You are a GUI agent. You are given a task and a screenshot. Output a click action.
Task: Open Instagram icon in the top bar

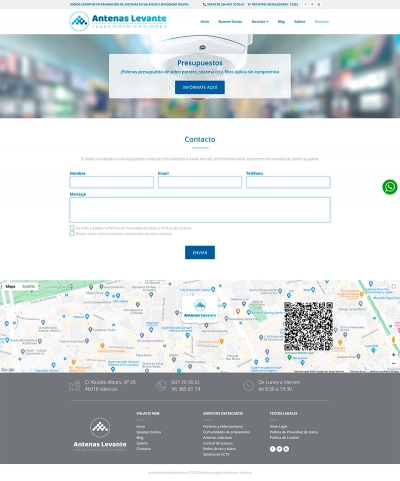click(x=319, y=4)
